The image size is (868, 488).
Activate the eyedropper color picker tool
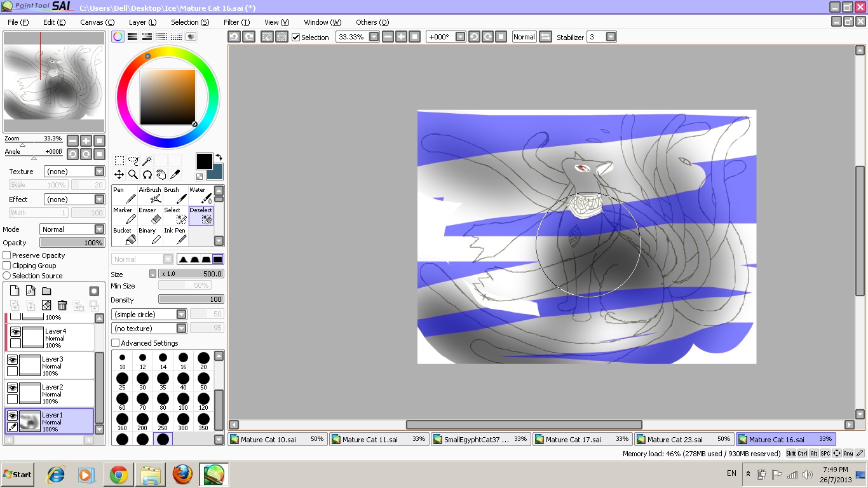pyautogui.click(x=175, y=174)
